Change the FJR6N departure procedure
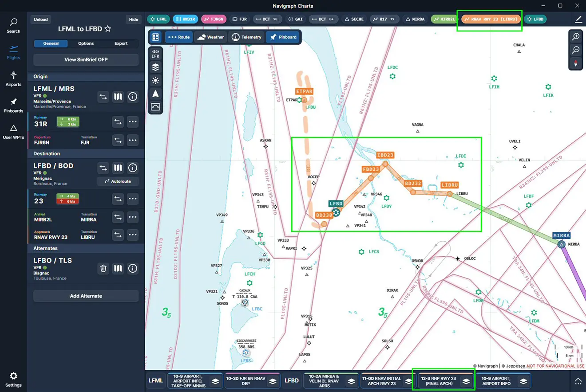Image resolution: width=586 pixels, height=392 pixels. point(118,140)
